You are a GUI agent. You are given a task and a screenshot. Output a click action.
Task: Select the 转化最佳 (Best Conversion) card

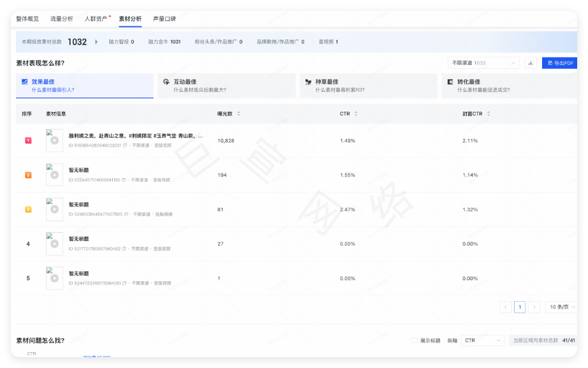click(x=510, y=85)
